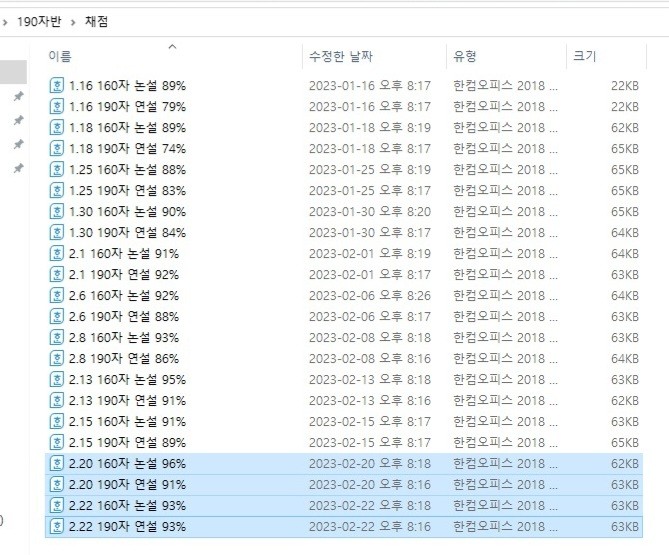This screenshot has width=669, height=555.
Task: Select the file 1.25 160자 논설 88%
Action: point(127,170)
